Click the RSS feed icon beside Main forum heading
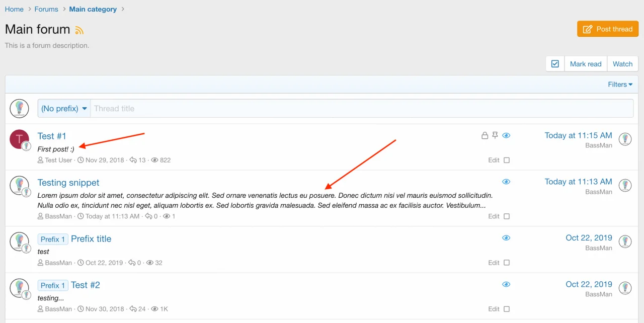The image size is (644, 323). click(x=79, y=30)
